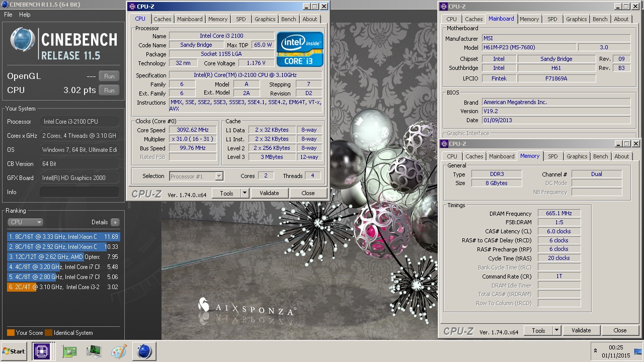Viewport: 644px width, 362px height.
Task: Click Close button in Memory CPU-Z window
Action: 620,330
